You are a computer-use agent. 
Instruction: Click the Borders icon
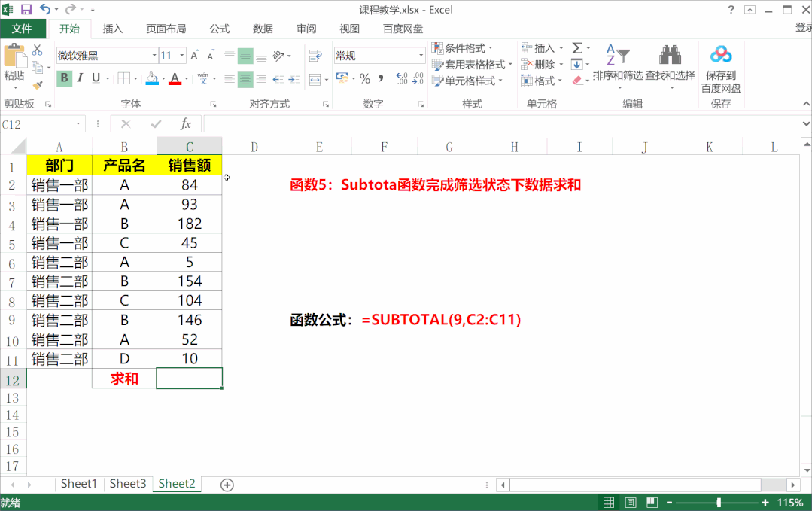point(123,78)
